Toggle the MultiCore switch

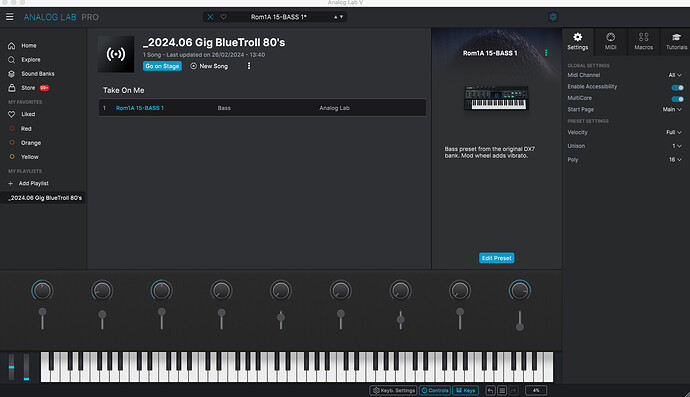678,99
